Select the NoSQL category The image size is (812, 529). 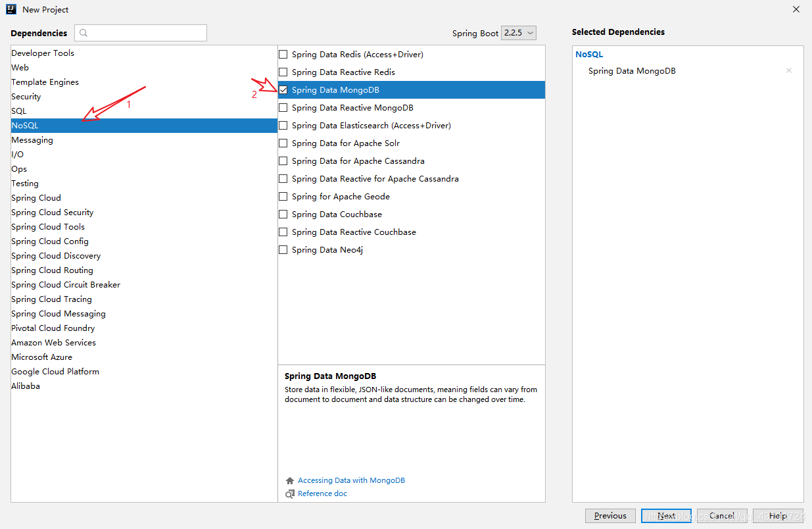(x=144, y=126)
